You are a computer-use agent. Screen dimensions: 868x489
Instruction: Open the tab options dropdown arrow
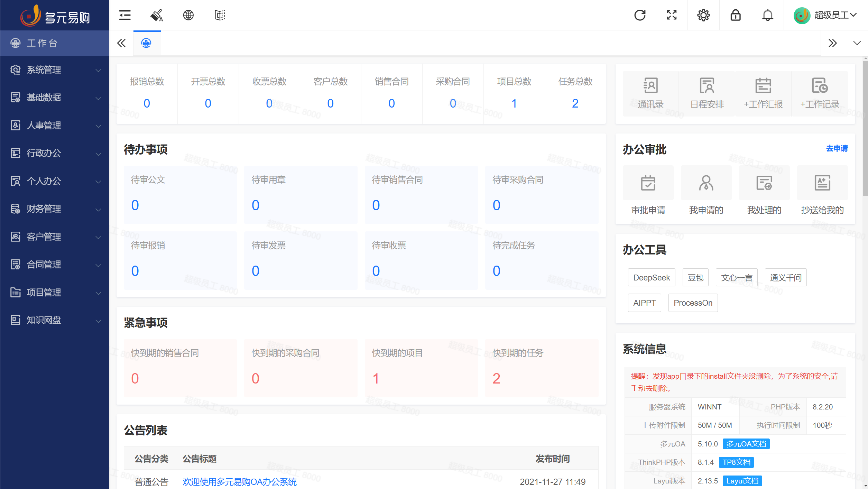tap(857, 43)
